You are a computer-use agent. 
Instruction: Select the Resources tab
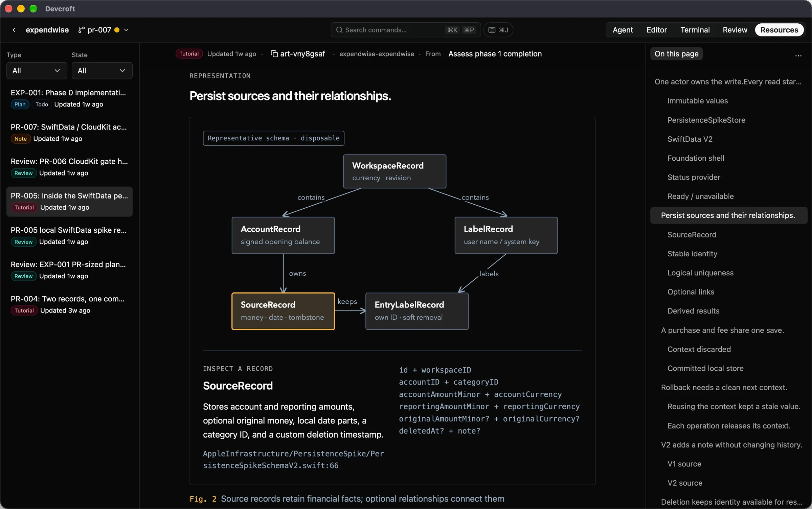(779, 30)
